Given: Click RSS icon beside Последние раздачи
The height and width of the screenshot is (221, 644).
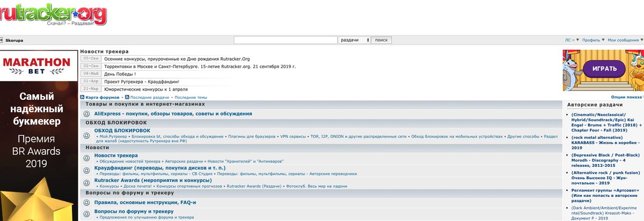Looking at the screenshot, I should coord(127,97).
